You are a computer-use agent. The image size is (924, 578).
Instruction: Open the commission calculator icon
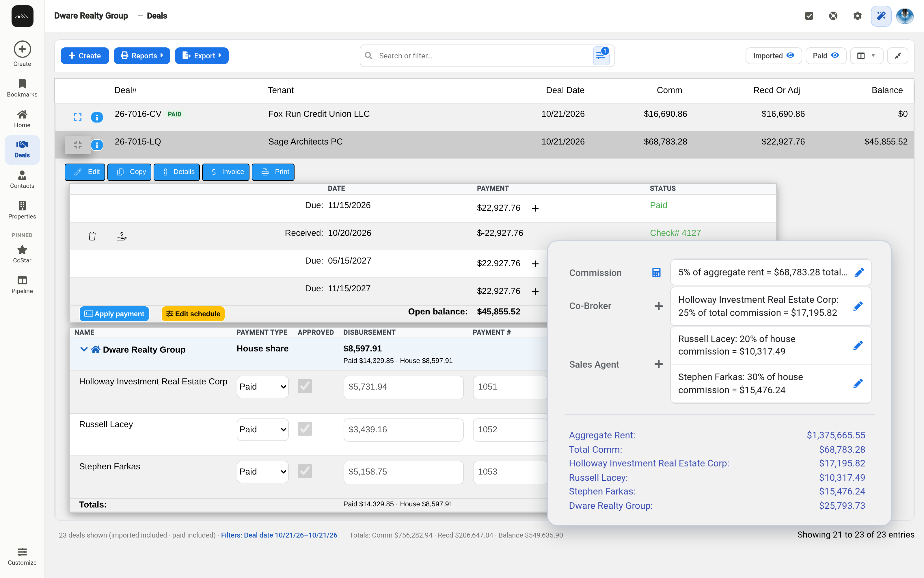click(x=656, y=273)
